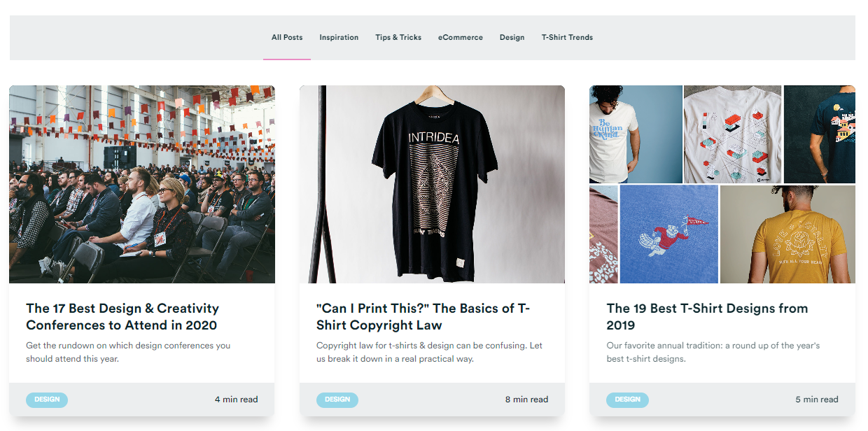Go to the eCommerce tab
Screen dimensions: 868x431
click(461, 38)
